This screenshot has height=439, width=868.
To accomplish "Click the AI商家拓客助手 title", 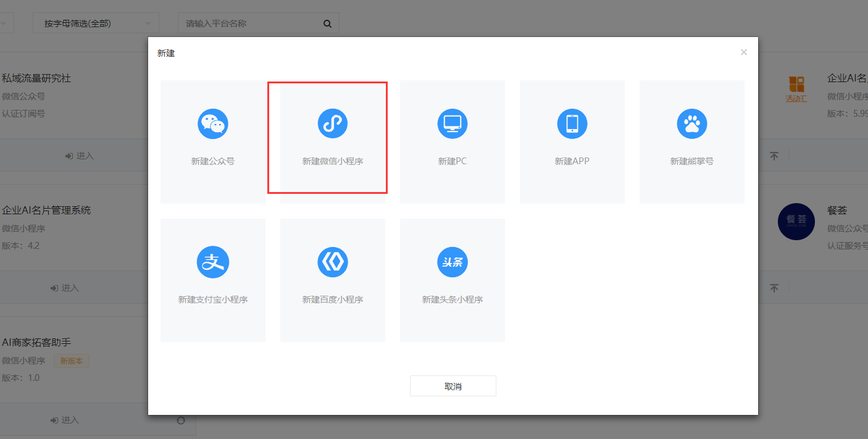I will pos(36,342).
